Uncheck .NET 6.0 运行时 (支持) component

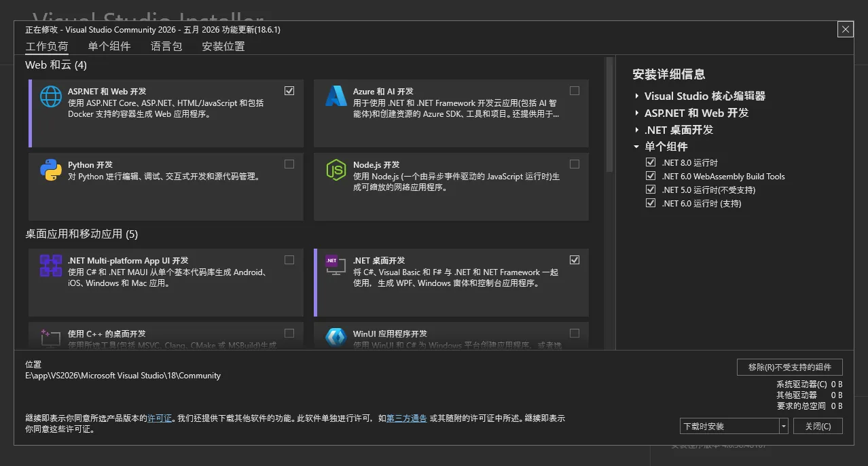(x=651, y=203)
